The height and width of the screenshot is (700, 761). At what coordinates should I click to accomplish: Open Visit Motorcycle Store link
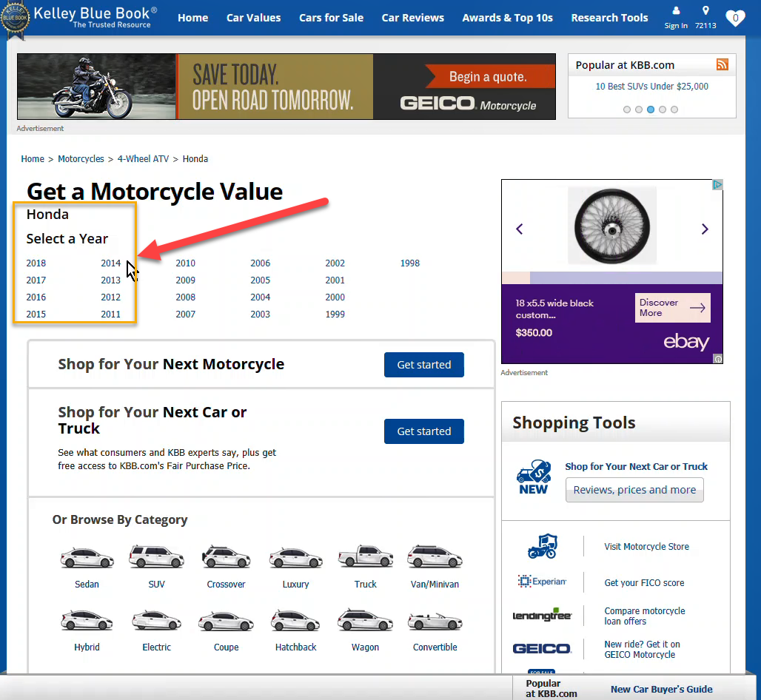(x=646, y=547)
